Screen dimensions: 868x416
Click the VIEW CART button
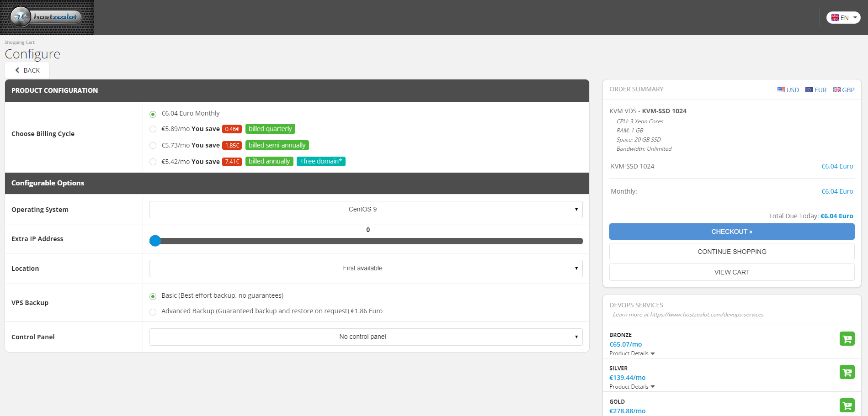pos(732,272)
